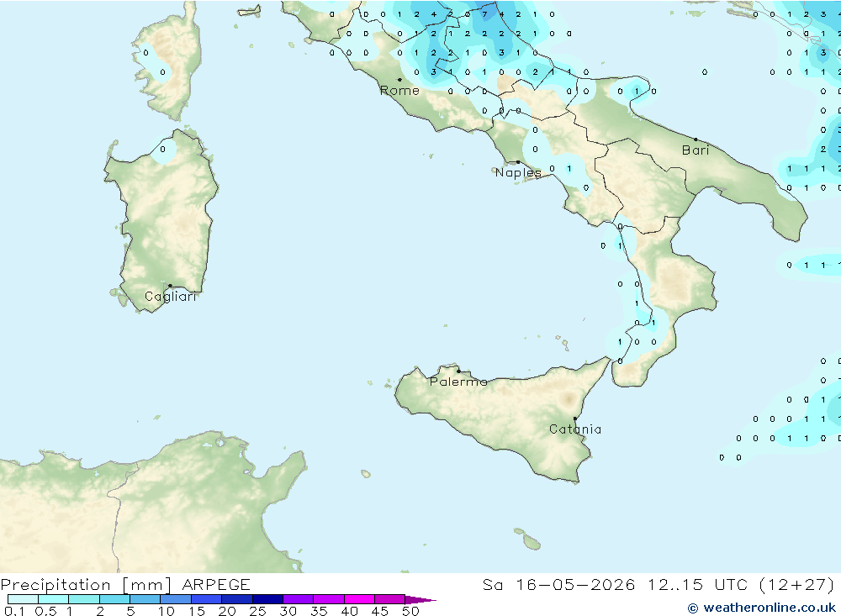Click the Palermo city label
Screen dimensions: 841x616
point(458,382)
